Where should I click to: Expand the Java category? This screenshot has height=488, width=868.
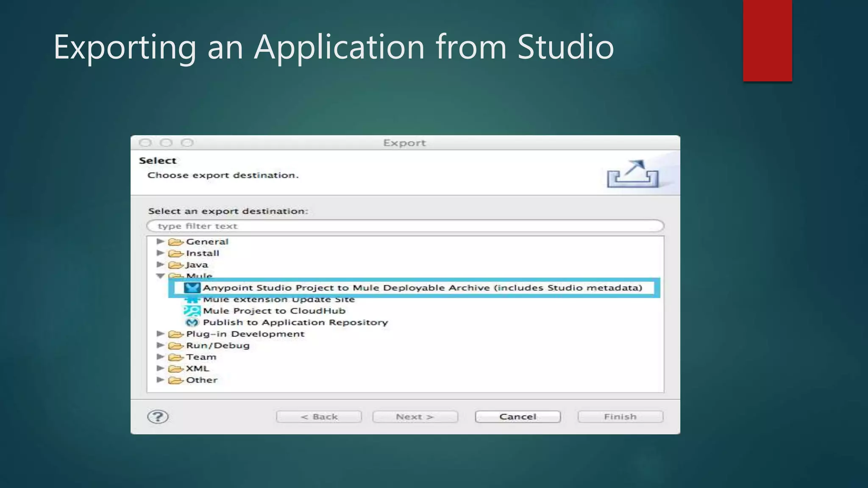tap(160, 264)
